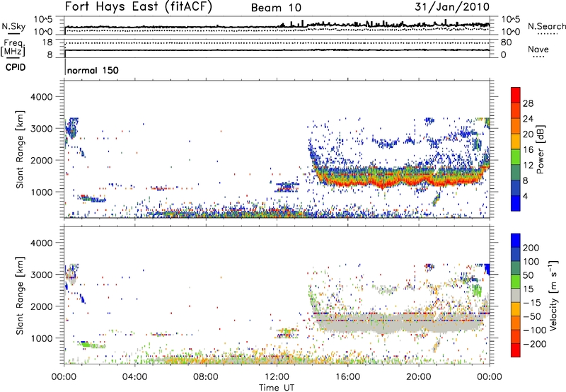Viewport: 566px width, 392px height.
Task: Click the 'CPID' label
Action: 16,67
